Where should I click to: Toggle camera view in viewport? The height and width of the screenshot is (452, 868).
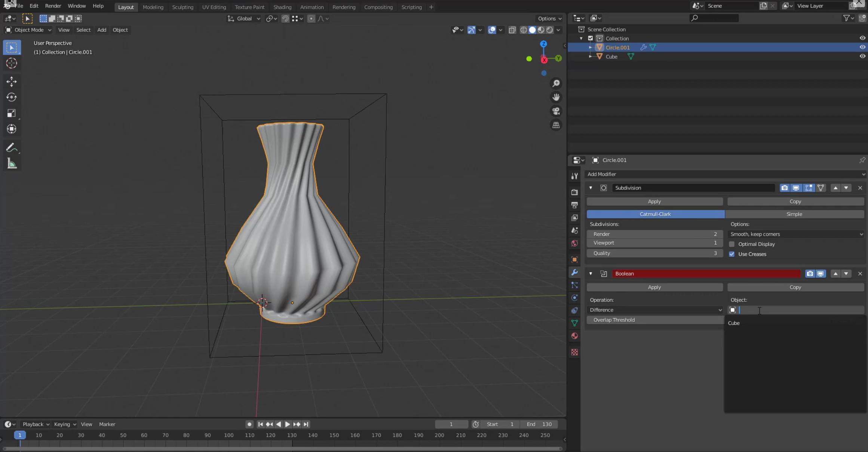pos(556,111)
